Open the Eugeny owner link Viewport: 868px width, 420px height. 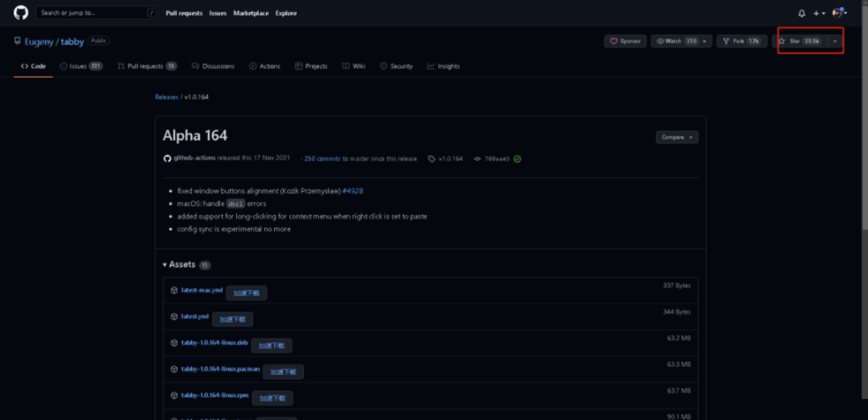coord(39,42)
